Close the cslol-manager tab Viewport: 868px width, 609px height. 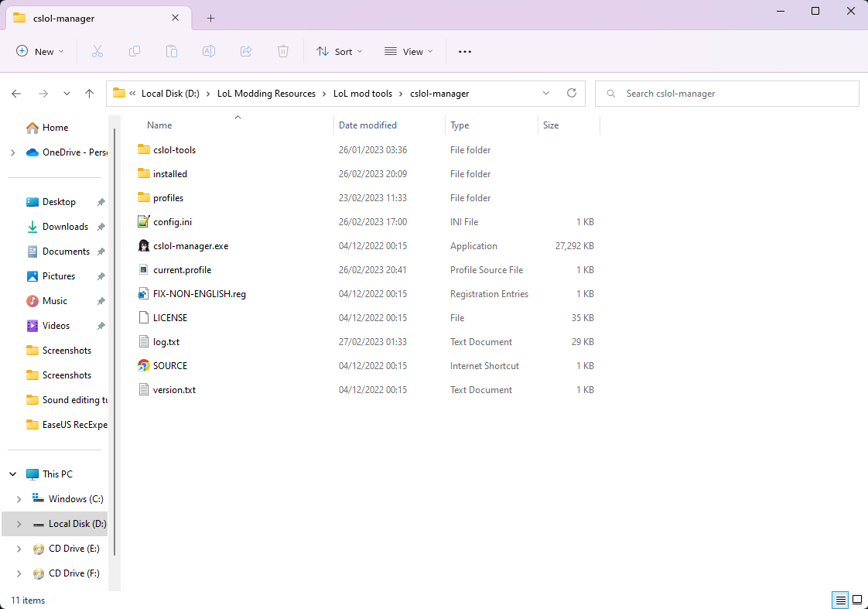point(176,18)
